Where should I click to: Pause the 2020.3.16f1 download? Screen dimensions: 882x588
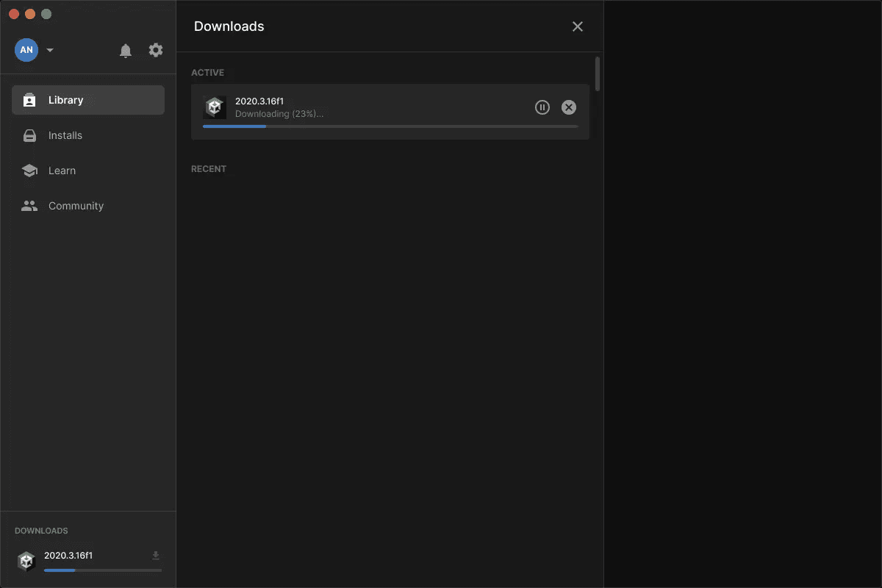(542, 107)
